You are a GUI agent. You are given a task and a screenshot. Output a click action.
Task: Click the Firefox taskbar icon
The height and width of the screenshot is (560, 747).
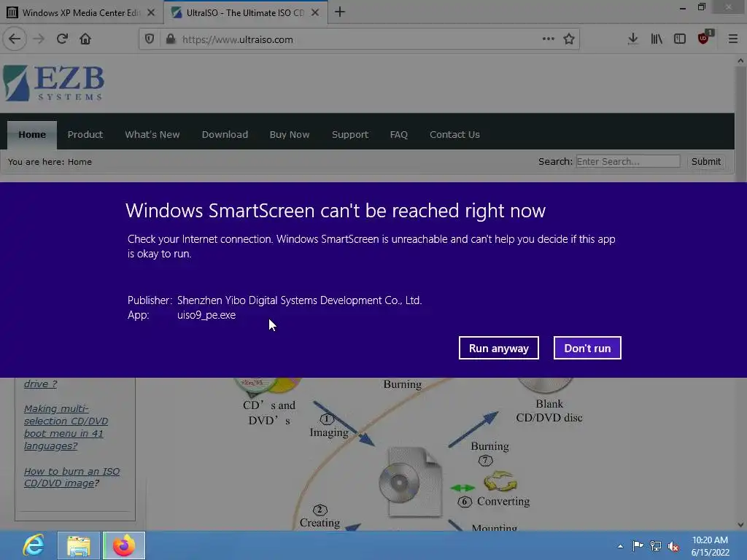coord(123,545)
